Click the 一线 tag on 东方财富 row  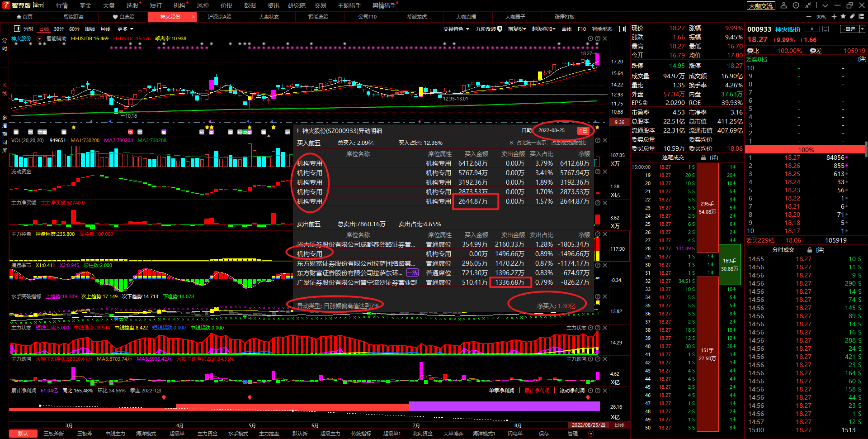coord(412,272)
